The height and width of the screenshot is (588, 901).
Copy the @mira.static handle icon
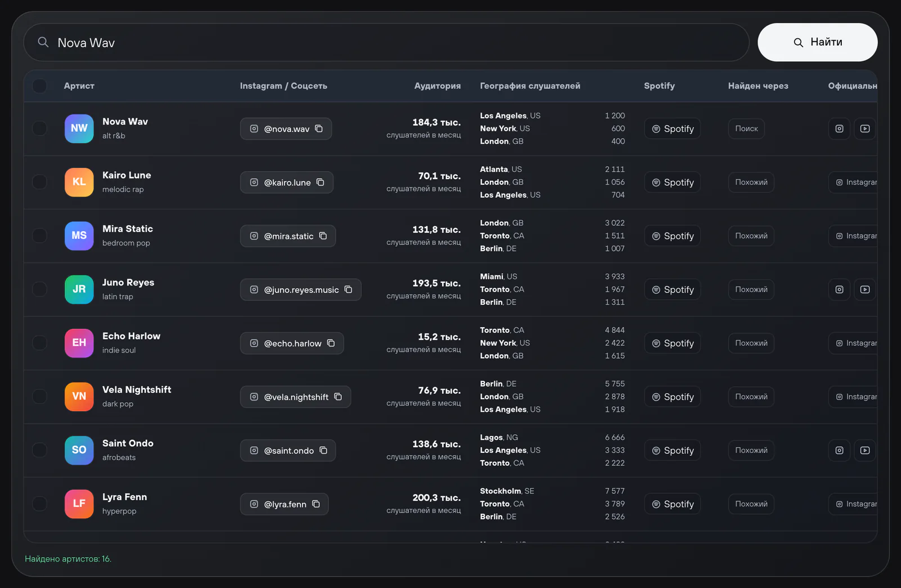point(323,236)
